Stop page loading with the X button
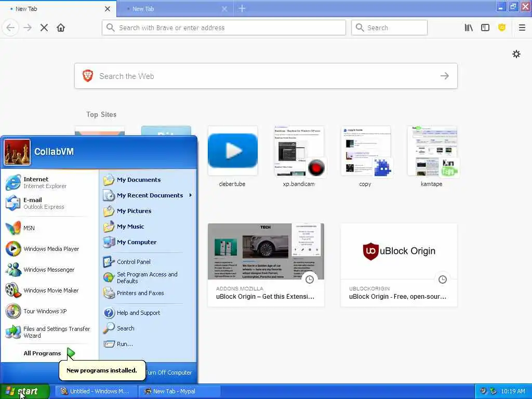The width and height of the screenshot is (532, 399). (44, 28)
